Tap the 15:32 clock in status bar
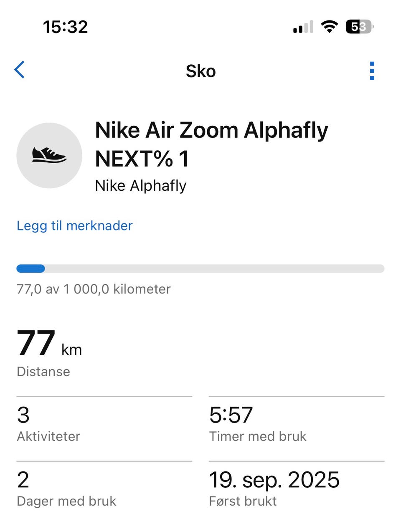Screen dimensions: 401x532 coord(65,27)
